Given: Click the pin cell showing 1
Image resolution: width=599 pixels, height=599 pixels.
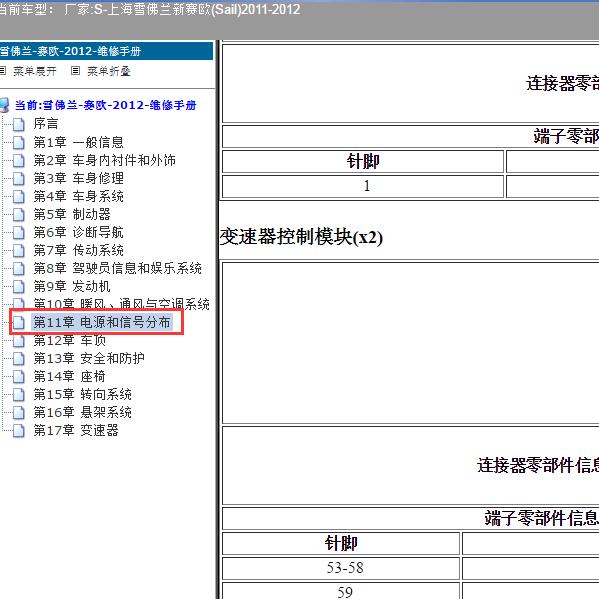Looking at the screenshot, I should pyautogui.click(x=363, y=186).
